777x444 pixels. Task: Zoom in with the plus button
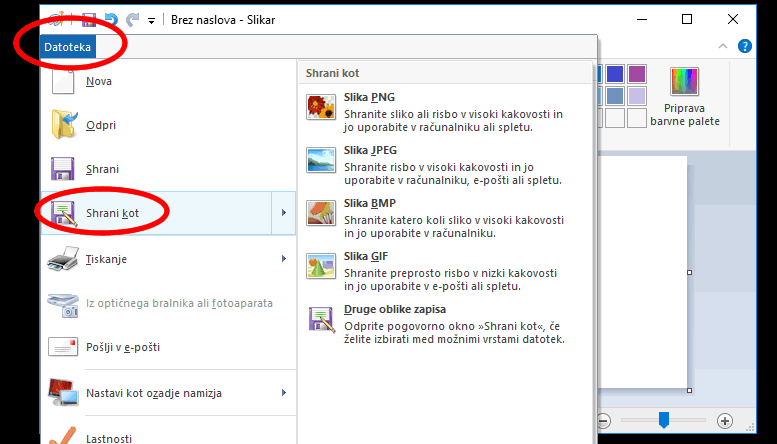coord(725,421)
